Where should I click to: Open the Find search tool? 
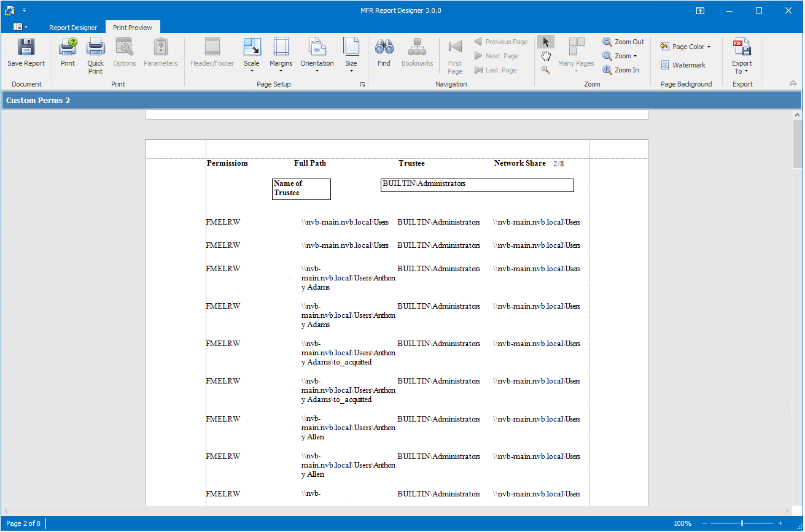coord(384,54)
